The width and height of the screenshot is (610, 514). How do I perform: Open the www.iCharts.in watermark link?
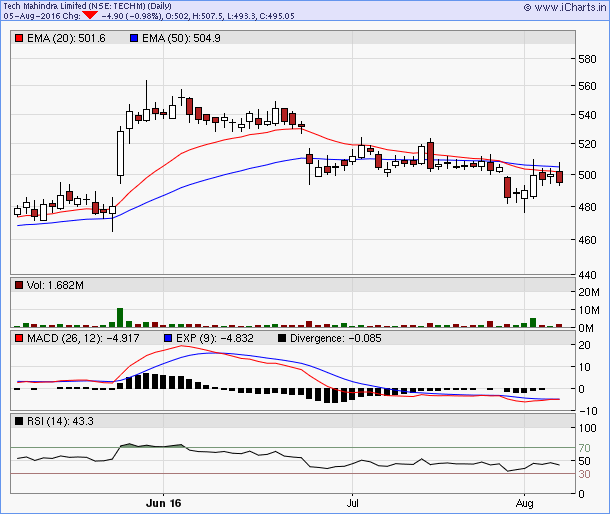click(565, 7)
